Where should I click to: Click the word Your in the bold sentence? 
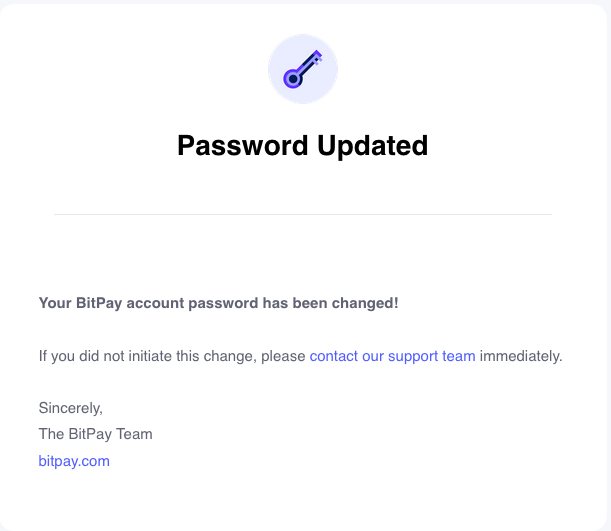(x=55, y=303)
